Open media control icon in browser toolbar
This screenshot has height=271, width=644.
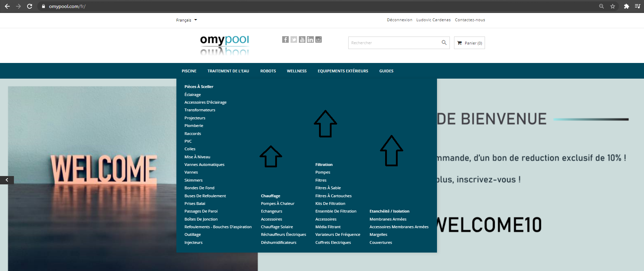[637, 6]
